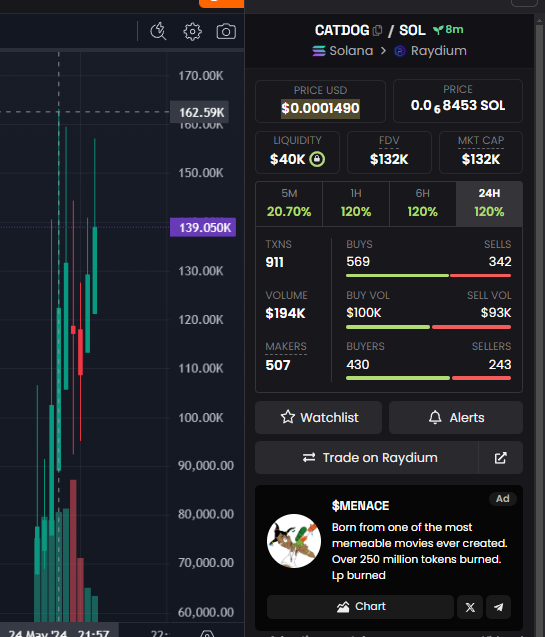
Task: Click the MAKERS label
Action: click(286, 347)
